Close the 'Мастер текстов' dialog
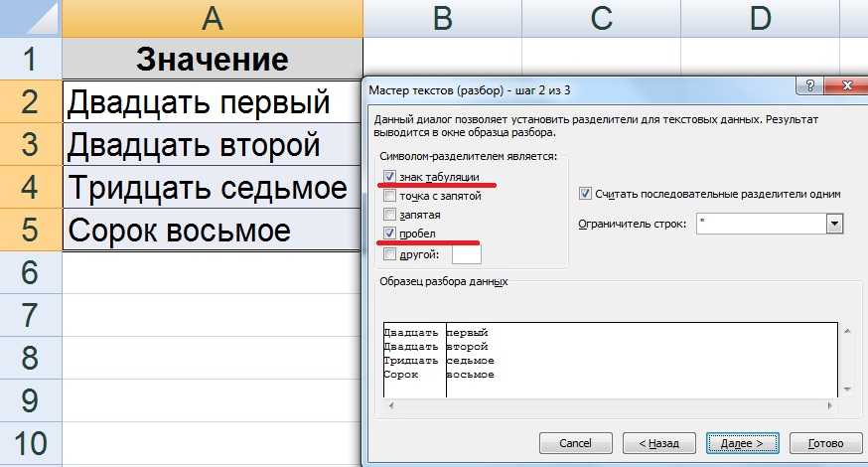The image size is (868, 467). pos(846,85)
